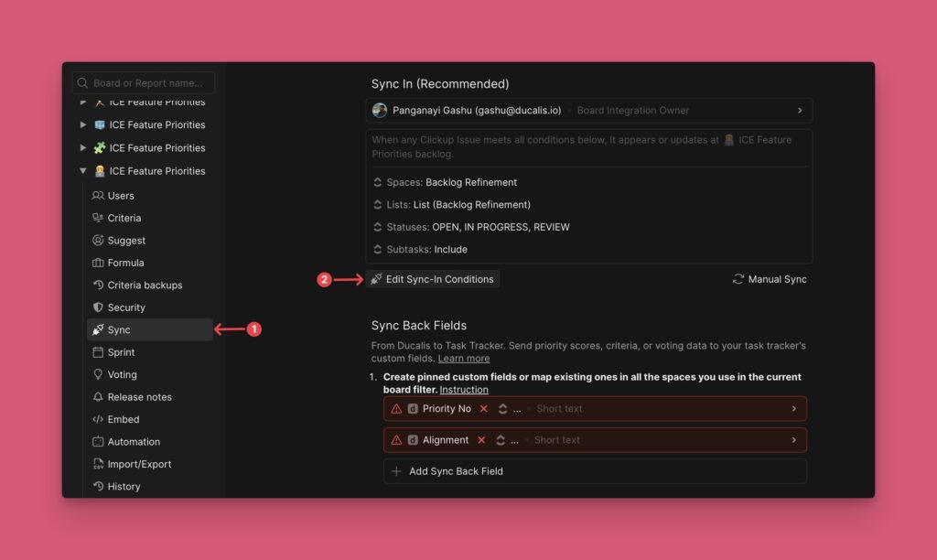
Task: Click the Voting lightbulb icon
Action: click(96, 374)
